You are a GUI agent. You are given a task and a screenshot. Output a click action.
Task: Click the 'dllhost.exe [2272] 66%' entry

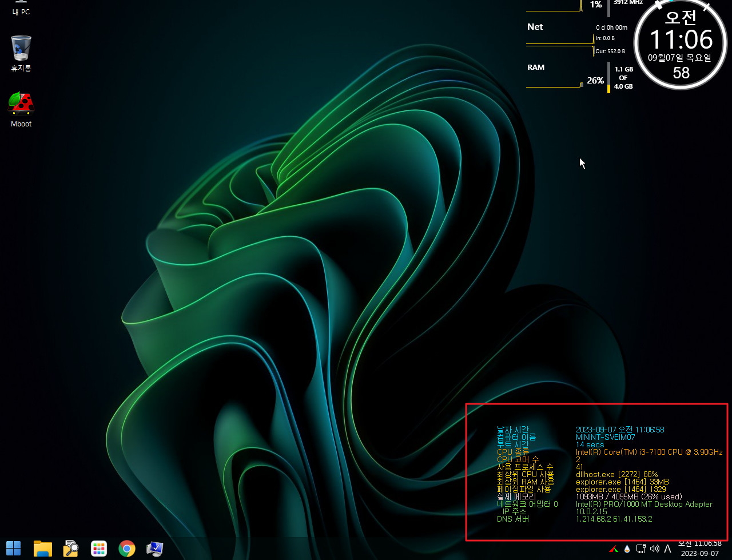click(x=617, y=474)
